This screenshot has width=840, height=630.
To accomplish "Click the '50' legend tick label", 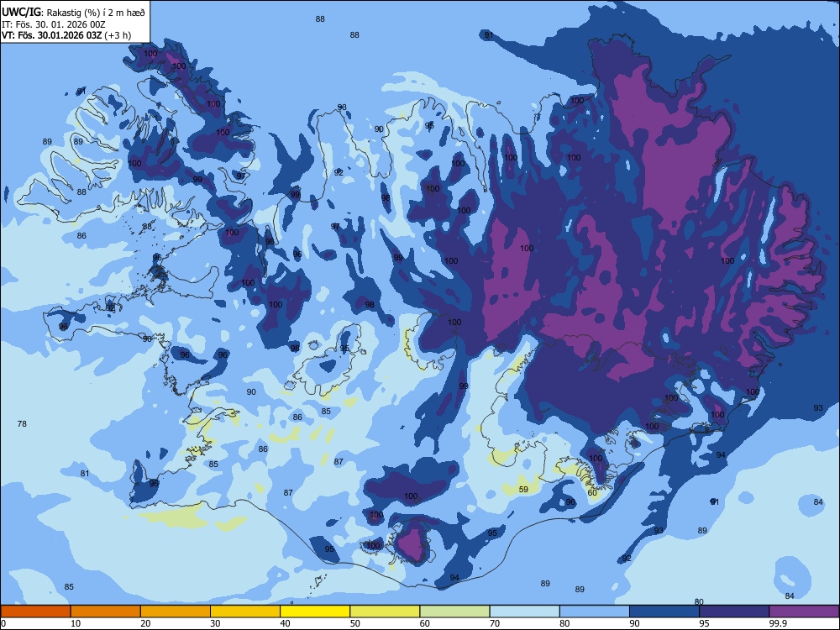I will pos(355,623).
